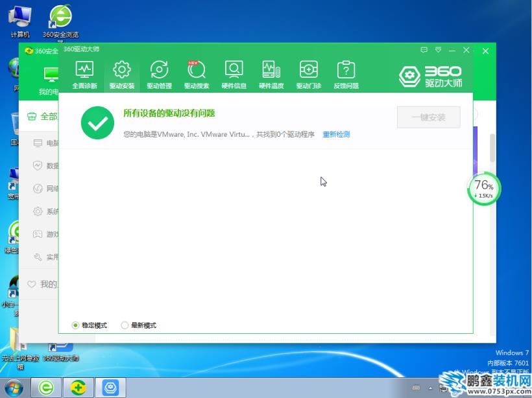Open 我的电脑 tab in 360安全卫士 window
The image size is (532, 398).
pos(49,82)
